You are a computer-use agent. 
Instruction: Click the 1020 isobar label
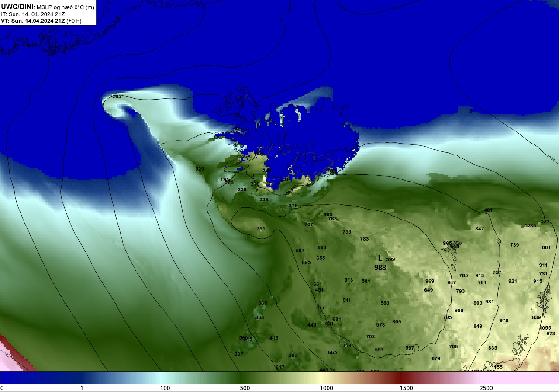[x=7, y=355]
